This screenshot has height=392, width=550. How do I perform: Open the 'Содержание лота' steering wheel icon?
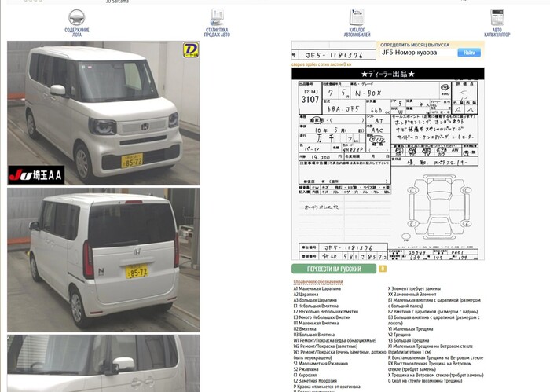click(77, 16)
